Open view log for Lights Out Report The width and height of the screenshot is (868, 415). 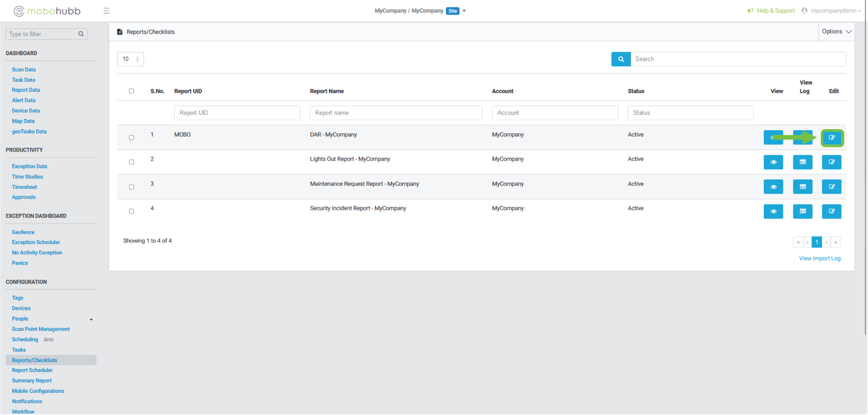coord(802,162)
